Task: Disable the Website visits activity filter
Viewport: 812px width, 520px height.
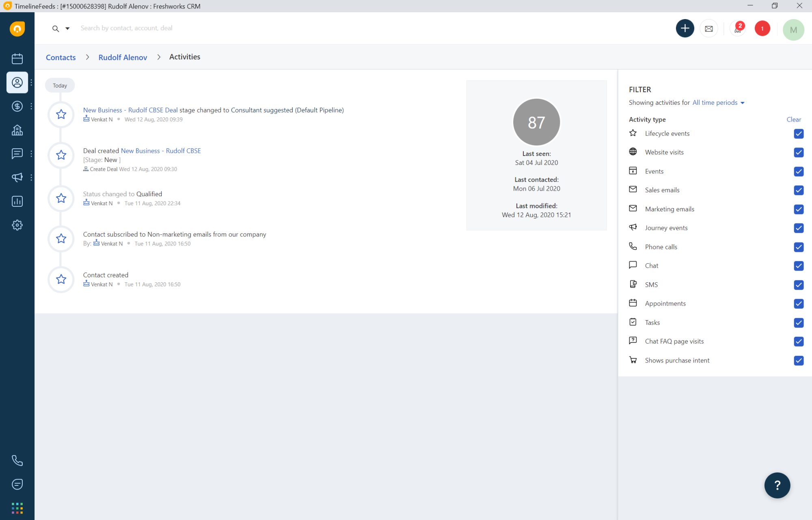Action: (x=799, y=152)
